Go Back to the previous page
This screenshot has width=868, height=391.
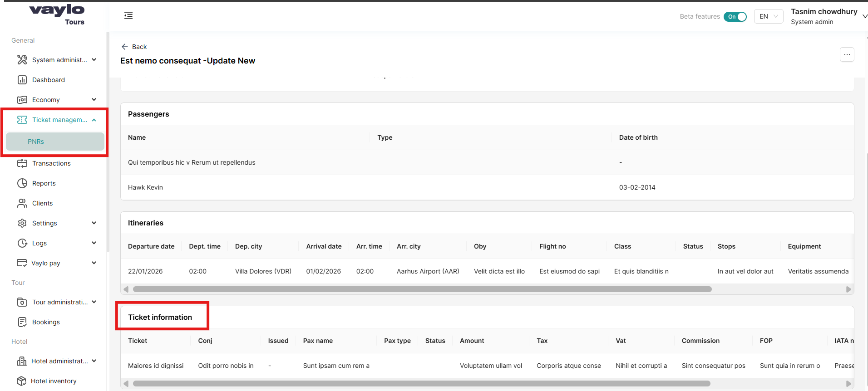[x=134, y=47]
